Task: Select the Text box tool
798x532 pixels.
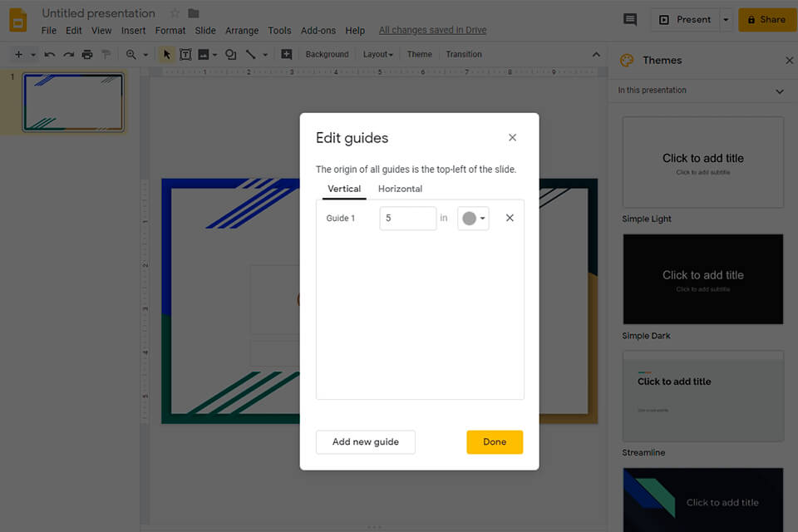Action: [185, 55]
